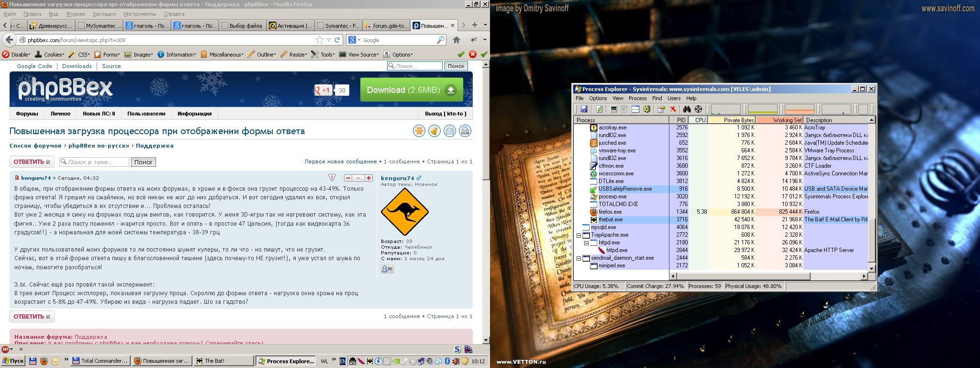
Task: Collapse the sendmail_daemon_start.exe tree node
Action: pos(579,258)
